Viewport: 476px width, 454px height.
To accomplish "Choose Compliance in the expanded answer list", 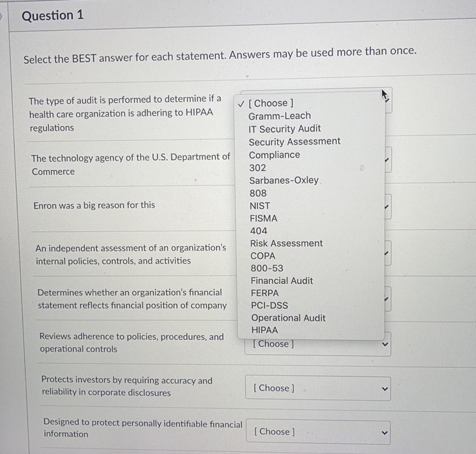I will [275, 155].
